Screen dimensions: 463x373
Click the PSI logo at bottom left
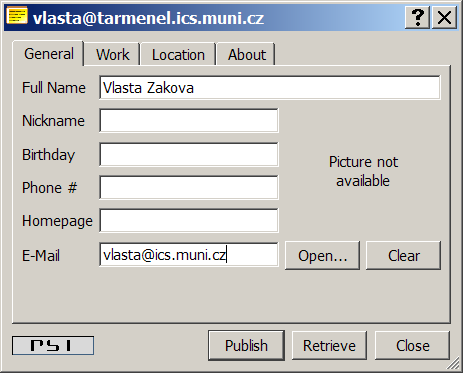(53, 345)
